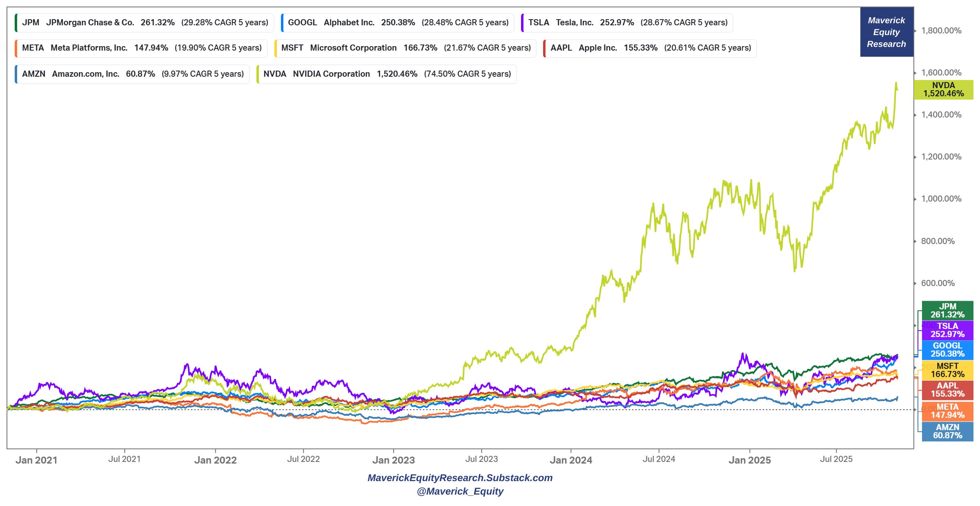Click the steel-blue AMZN 60.87% value tag
Screen dimensions: 980x506
(947, 432)
